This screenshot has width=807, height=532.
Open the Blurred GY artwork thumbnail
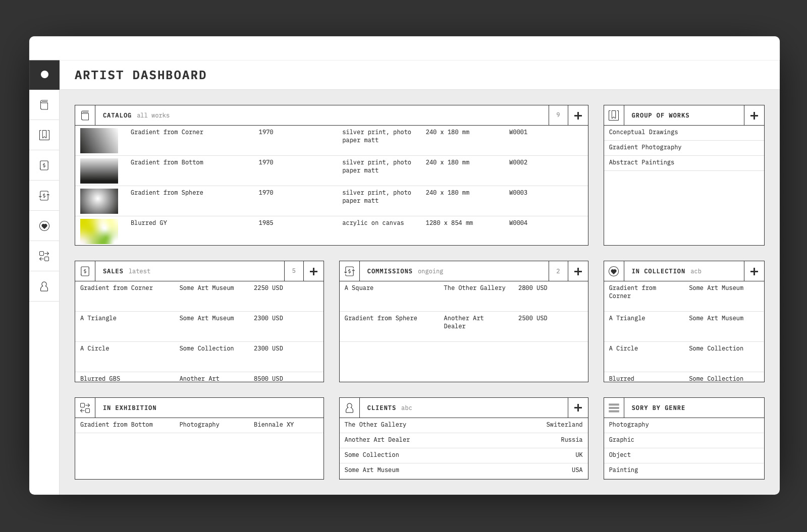pos(99,231)
